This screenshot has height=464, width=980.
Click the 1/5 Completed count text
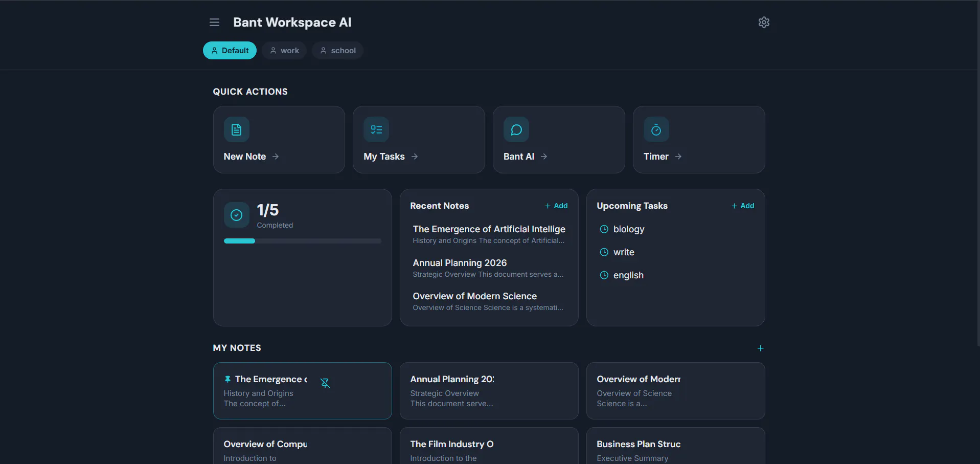point(275,216)
